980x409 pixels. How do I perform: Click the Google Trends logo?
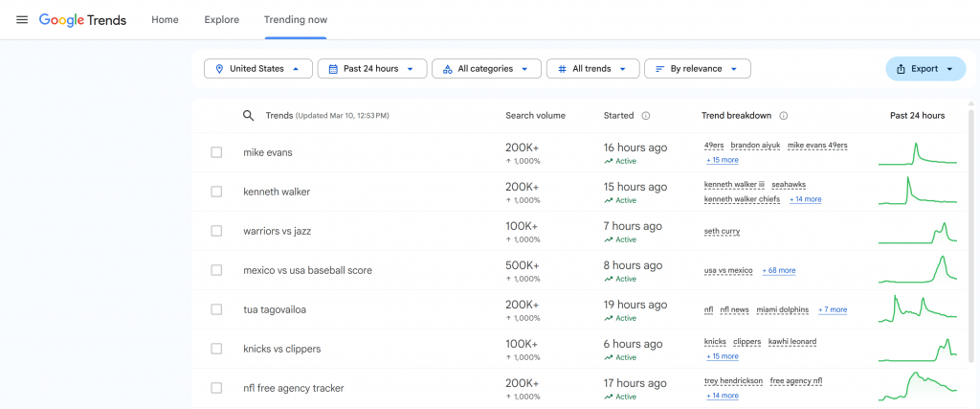pos(82,20)
